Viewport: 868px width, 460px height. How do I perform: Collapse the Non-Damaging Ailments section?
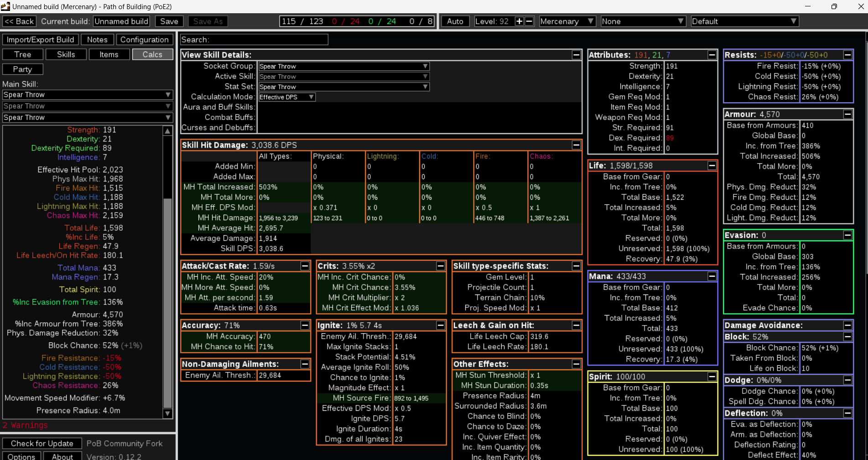[305, 364]
